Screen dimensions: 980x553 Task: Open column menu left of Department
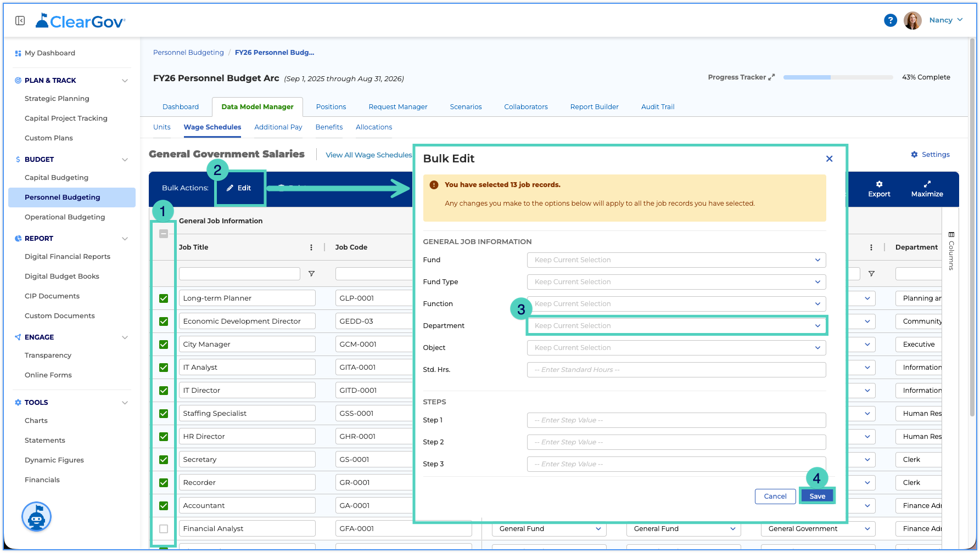(871, 247)
